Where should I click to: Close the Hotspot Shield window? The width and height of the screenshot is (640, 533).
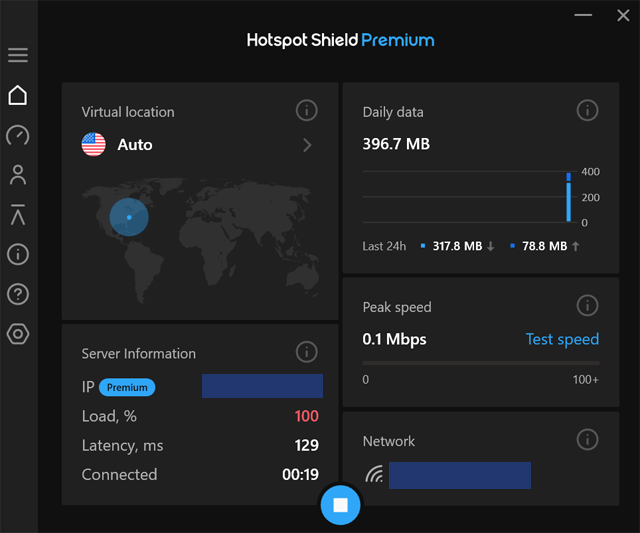pyautogui.click(x=623, y=16)
